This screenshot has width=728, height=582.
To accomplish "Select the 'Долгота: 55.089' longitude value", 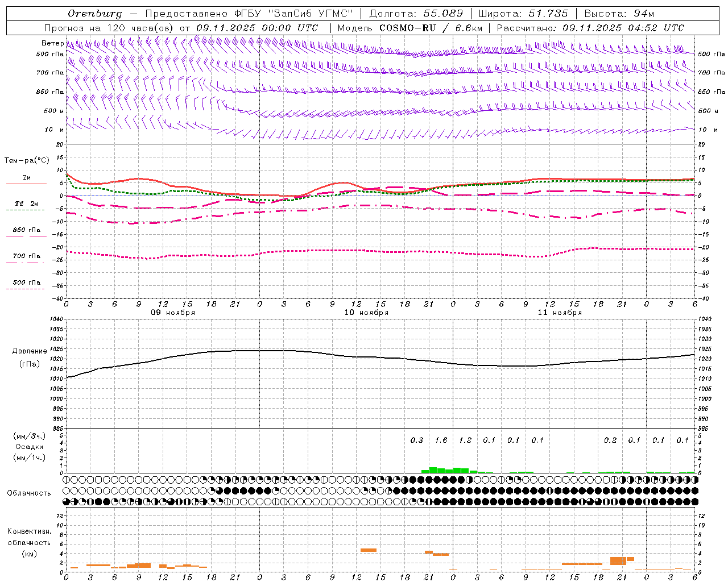I will click(416, 14).
